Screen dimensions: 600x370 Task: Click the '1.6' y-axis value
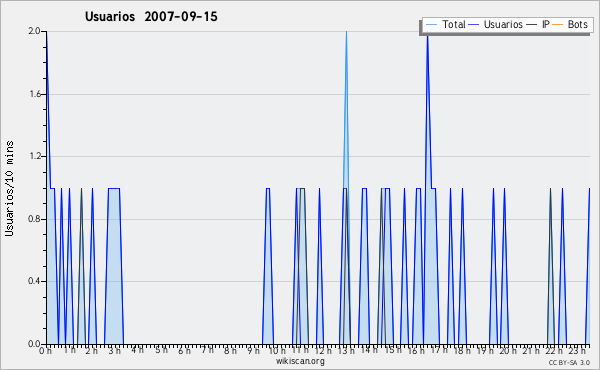click(34, 94)
